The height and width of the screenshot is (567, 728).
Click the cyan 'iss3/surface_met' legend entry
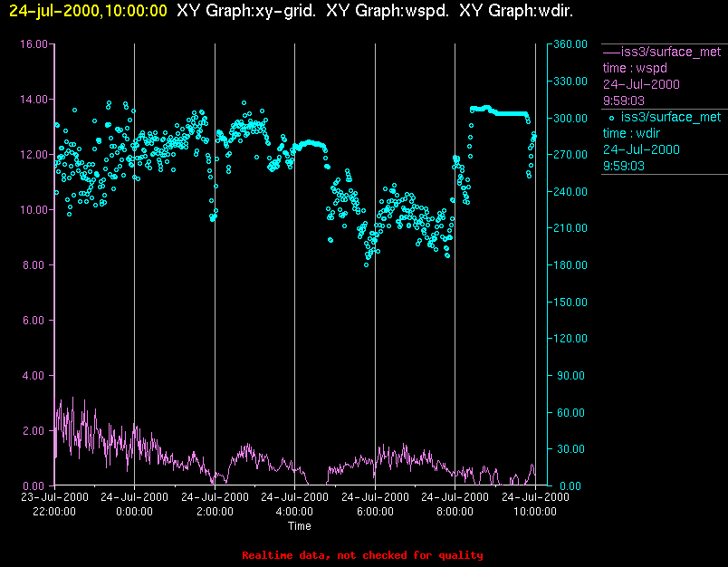point(670,117)
